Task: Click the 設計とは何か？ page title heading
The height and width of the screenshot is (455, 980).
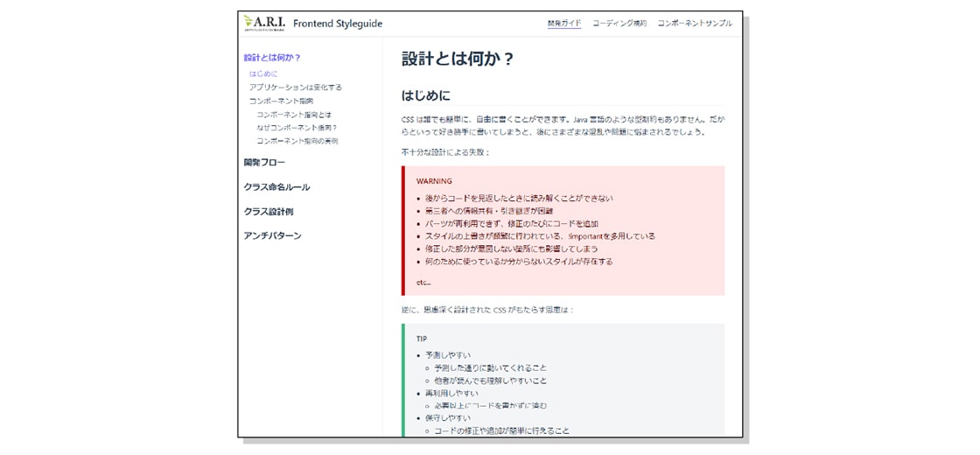Action: 458,59
